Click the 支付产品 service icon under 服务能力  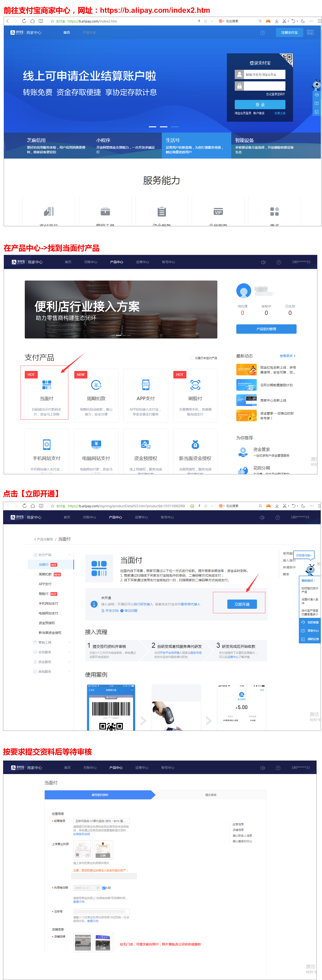pyautogui.click(x=49, y=211)
